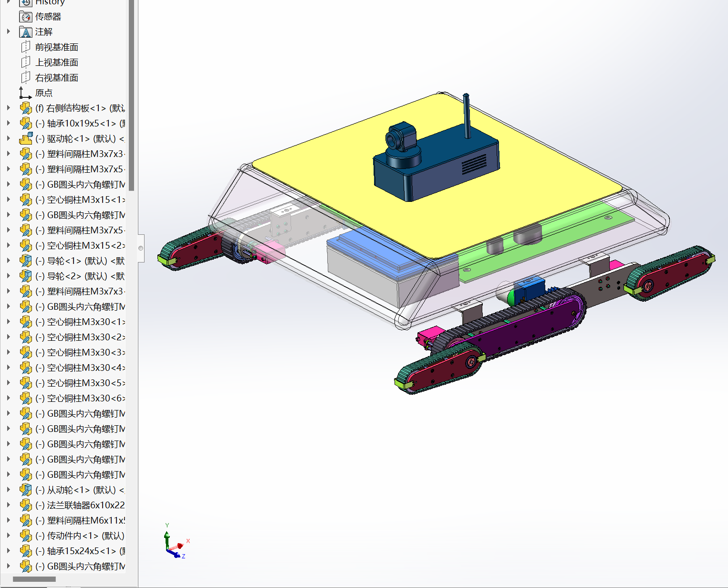The width and height of the screenshot is (728, 588).
Task: Click the feature tree vertical scrollbar thumb
Action: coord(132,95)
